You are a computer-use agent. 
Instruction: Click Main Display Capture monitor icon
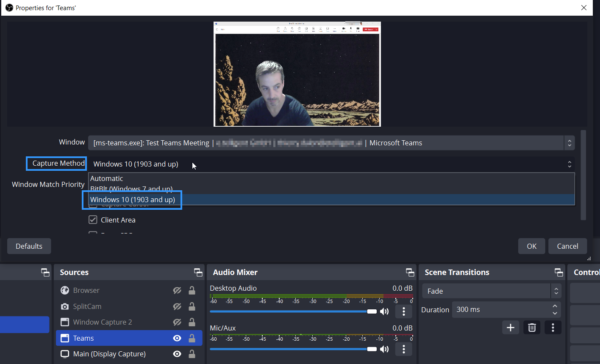click(x=64, y=354)
